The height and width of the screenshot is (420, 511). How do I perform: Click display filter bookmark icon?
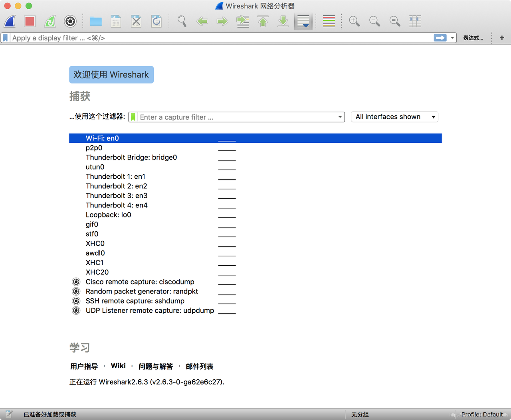point(5,38)
